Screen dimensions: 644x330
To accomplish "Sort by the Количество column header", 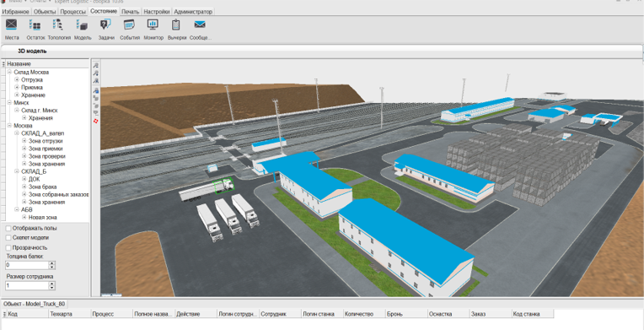I will coord(364,314).
